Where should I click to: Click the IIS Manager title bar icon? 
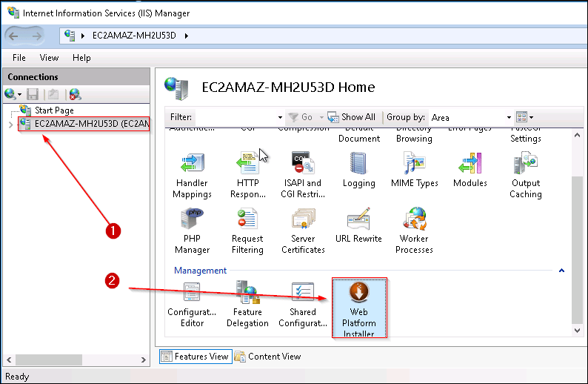click(x=13, y=13)
